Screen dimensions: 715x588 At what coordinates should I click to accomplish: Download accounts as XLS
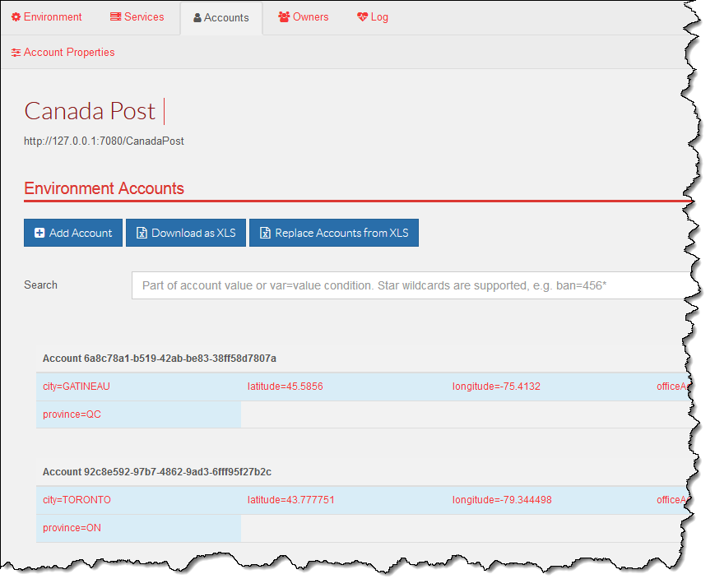(186, 233)
